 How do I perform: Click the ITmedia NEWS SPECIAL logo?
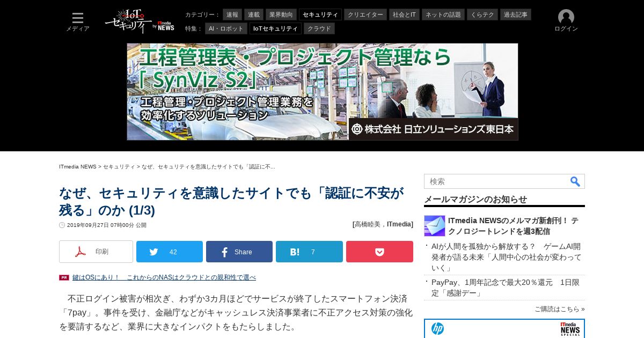pos(570,329)
